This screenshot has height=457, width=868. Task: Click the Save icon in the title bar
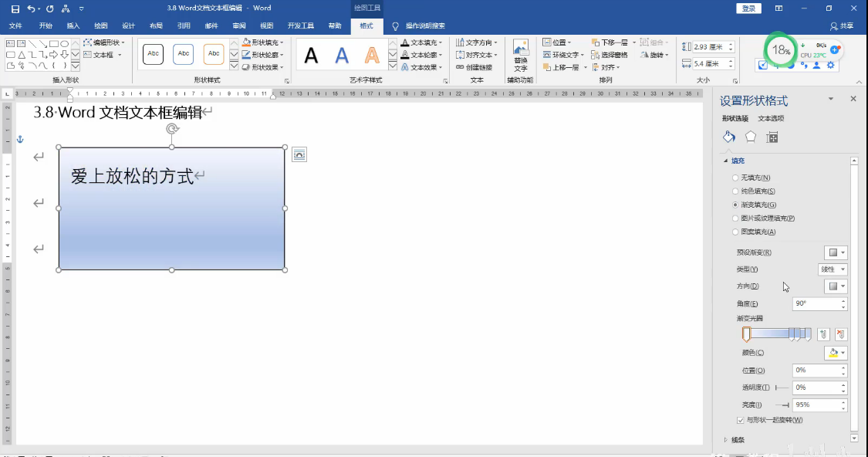click(15, 8)
